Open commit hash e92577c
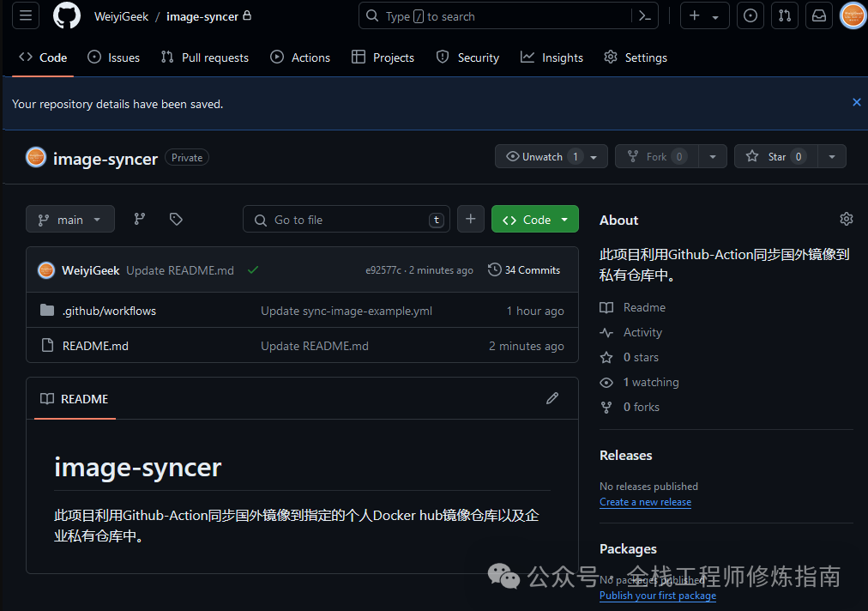This screenshot has width=868, height=611. (x=383, y=270)
